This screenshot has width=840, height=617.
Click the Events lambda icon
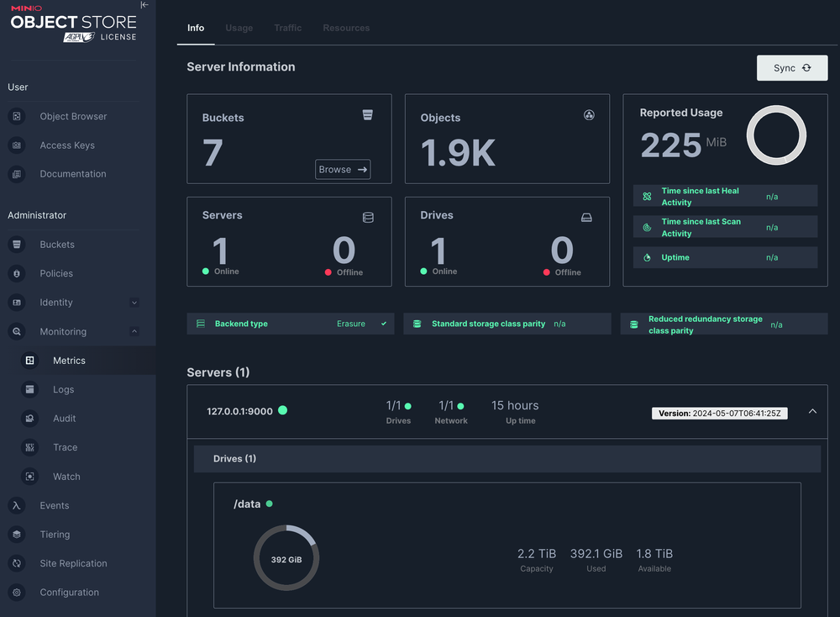(x=16, y=505)
